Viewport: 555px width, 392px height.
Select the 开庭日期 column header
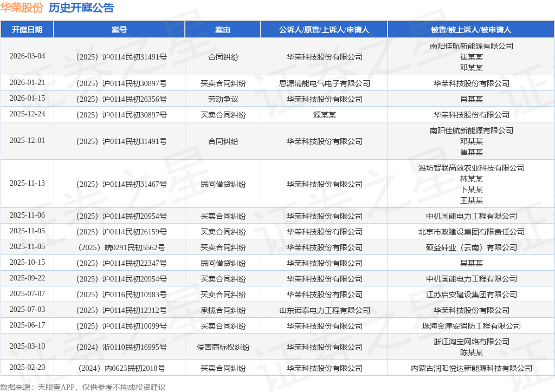[27, 30]
